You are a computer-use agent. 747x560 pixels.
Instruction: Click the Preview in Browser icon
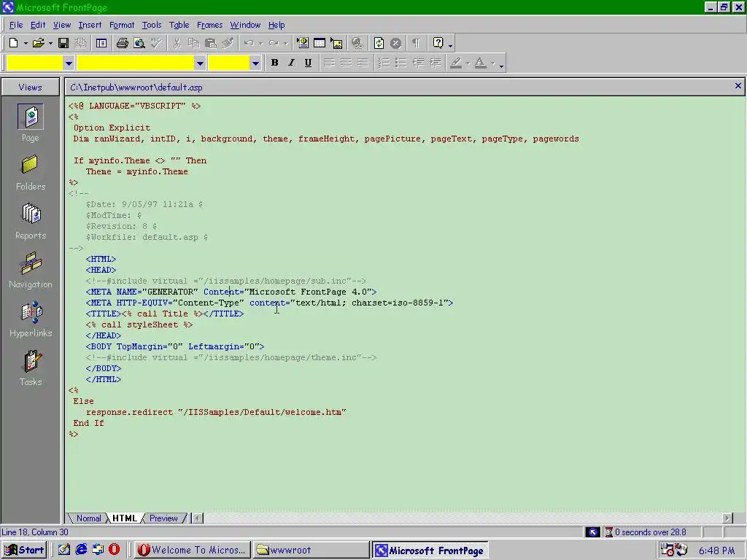click(x=139, y=43)
